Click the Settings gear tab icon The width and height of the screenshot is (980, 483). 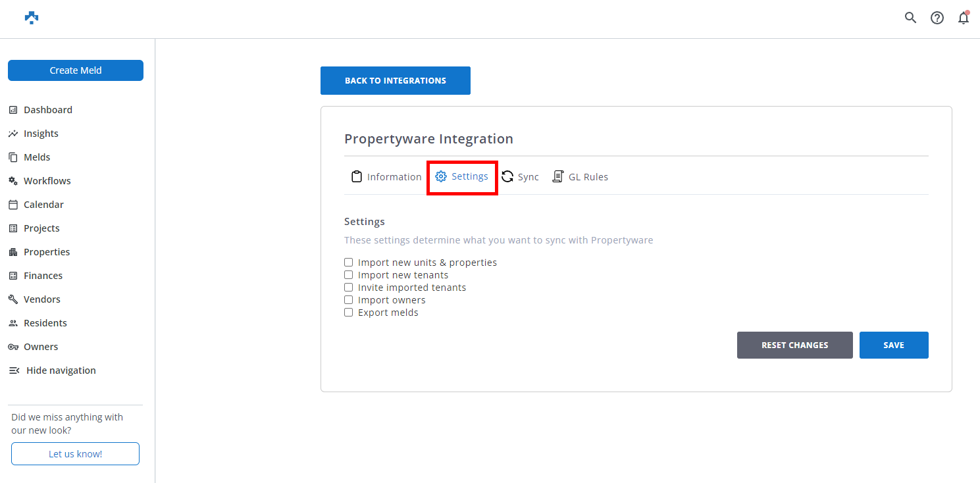(441, 176)
